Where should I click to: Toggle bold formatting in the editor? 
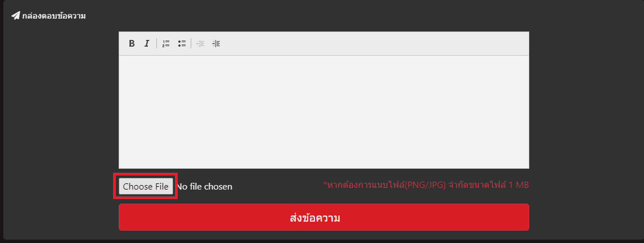[132, 43]
